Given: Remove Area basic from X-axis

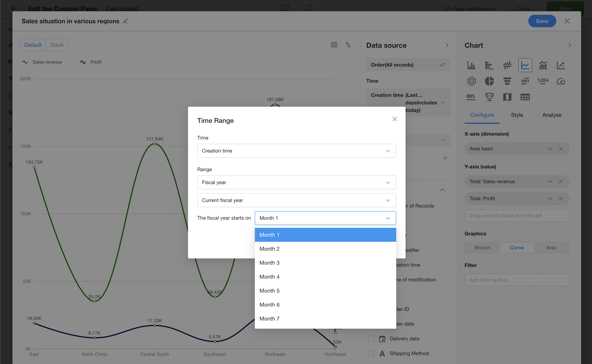Looking at the screenshot, I should [x=561, y=149].
